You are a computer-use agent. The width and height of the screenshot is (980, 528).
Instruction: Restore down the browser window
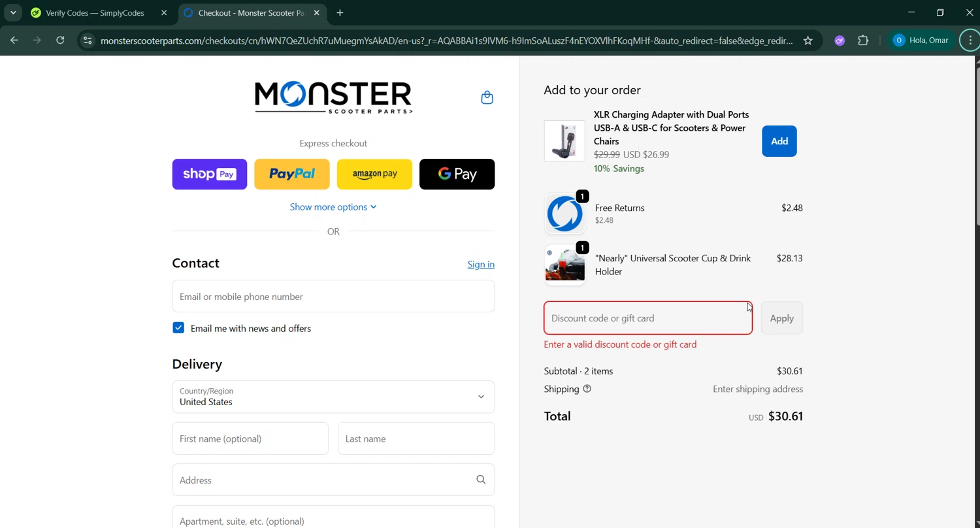[940, 12]
